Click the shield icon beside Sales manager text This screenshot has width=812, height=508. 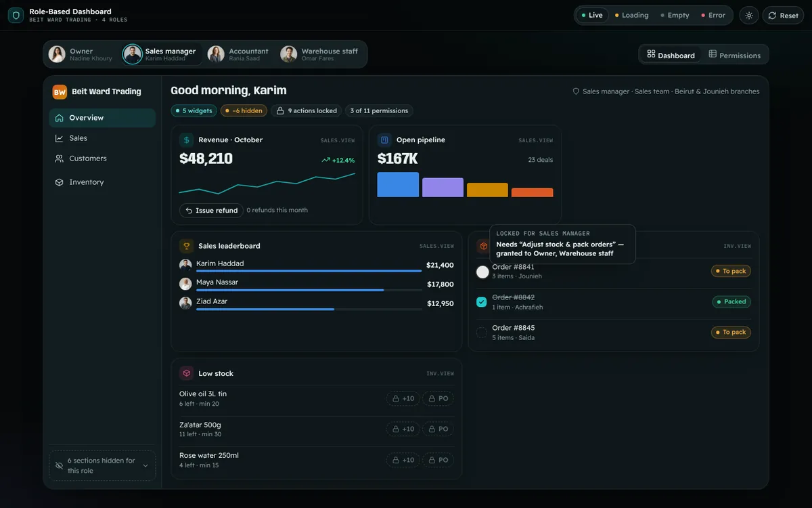(x=576, y=91)
